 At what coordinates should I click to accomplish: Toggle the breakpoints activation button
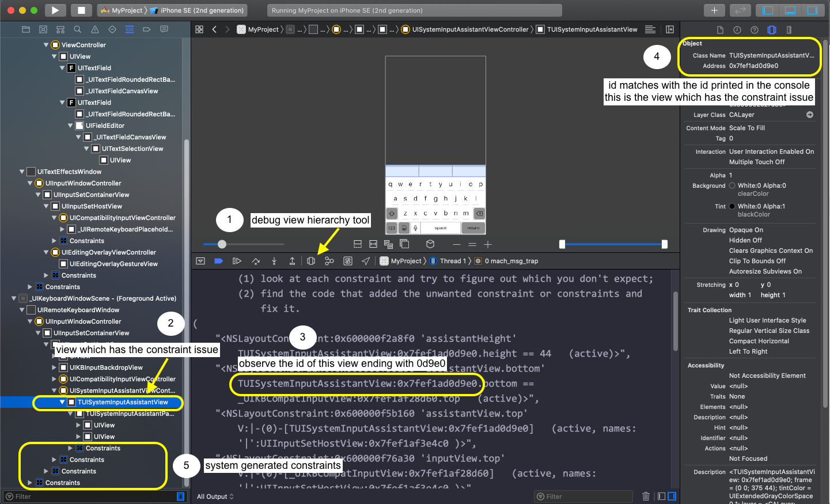click(x=218, y=261)
